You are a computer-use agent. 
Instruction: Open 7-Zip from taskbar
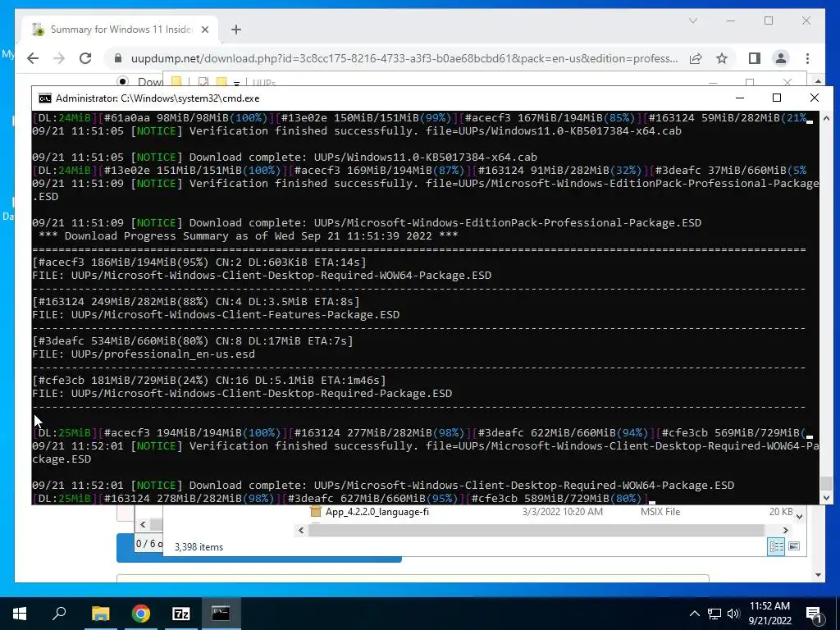tap(181, 614)
